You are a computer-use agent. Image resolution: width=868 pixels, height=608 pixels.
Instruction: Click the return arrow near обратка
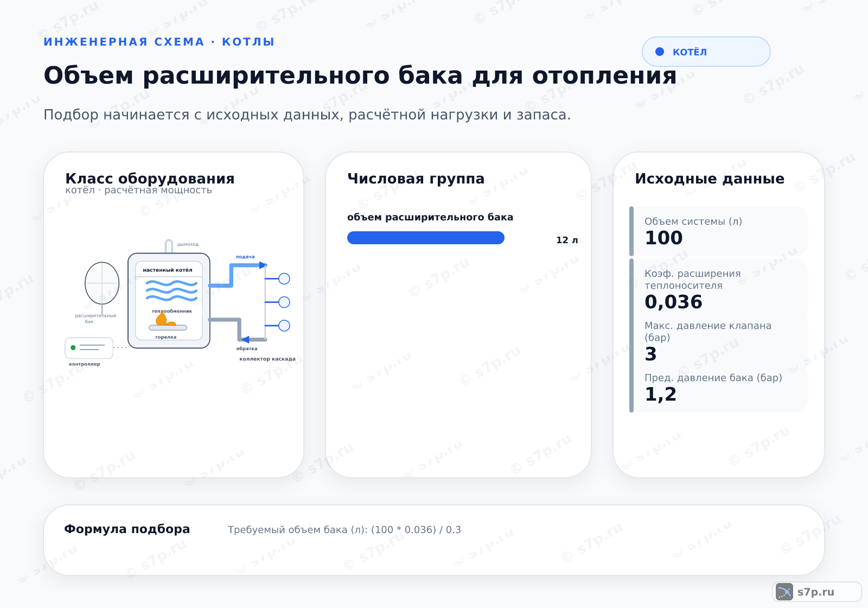245,340
